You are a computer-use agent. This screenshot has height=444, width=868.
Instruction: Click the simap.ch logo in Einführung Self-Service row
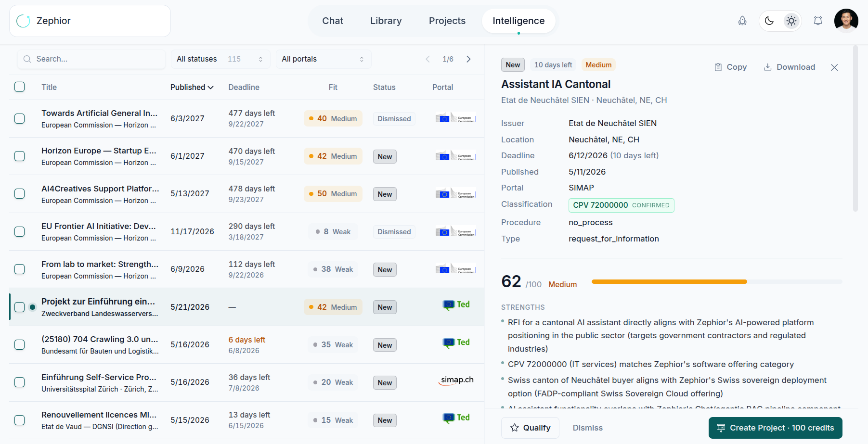[x=456, y=381]
